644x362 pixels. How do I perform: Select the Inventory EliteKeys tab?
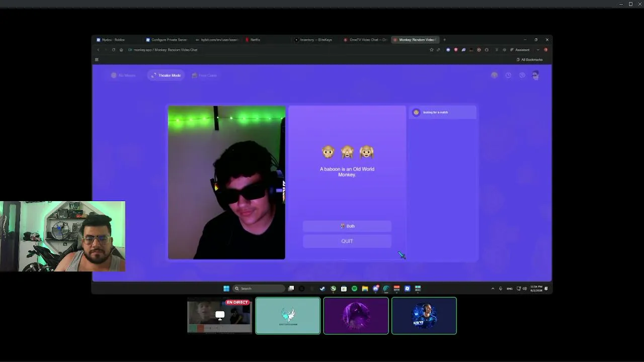(x=316, y=40)
